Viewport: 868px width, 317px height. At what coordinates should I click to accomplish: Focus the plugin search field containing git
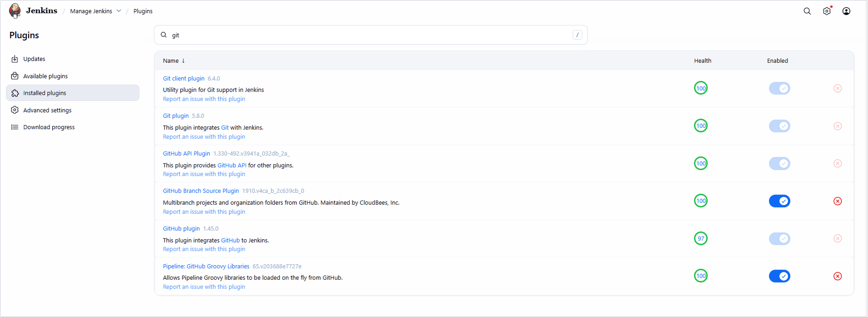[x=370, y=35]
